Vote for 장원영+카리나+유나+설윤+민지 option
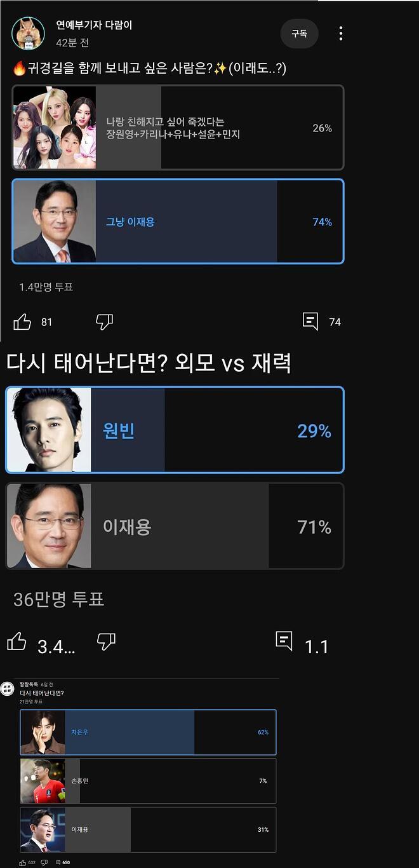The width and height of the screenshot is (419, 868). tap(178, 128)
